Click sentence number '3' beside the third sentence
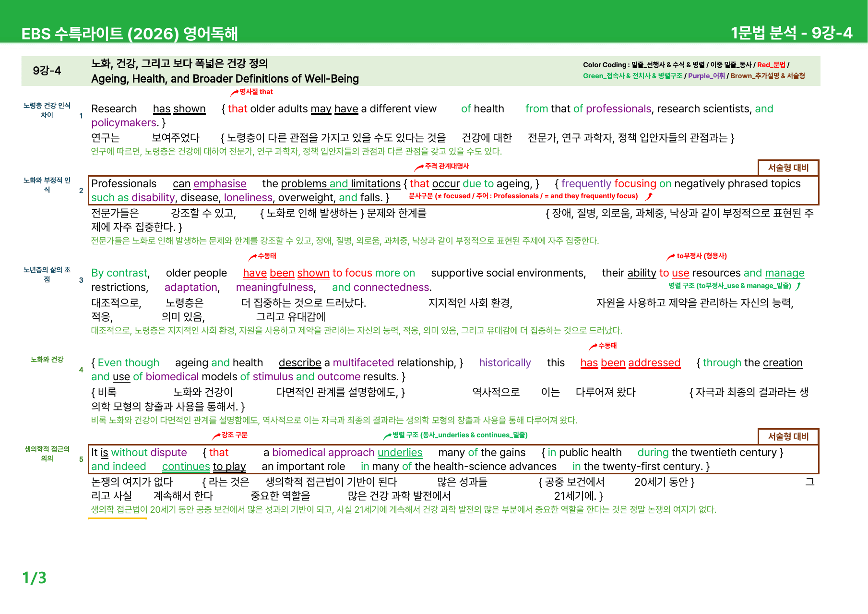The image size is (868, 614). click(x=81, y=280)
